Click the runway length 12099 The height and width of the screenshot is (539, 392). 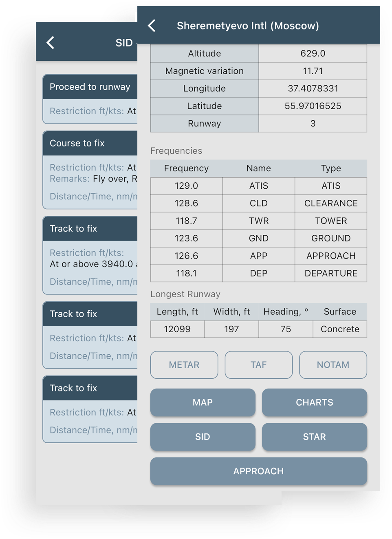pyautogui.click(x=177, y=329)
